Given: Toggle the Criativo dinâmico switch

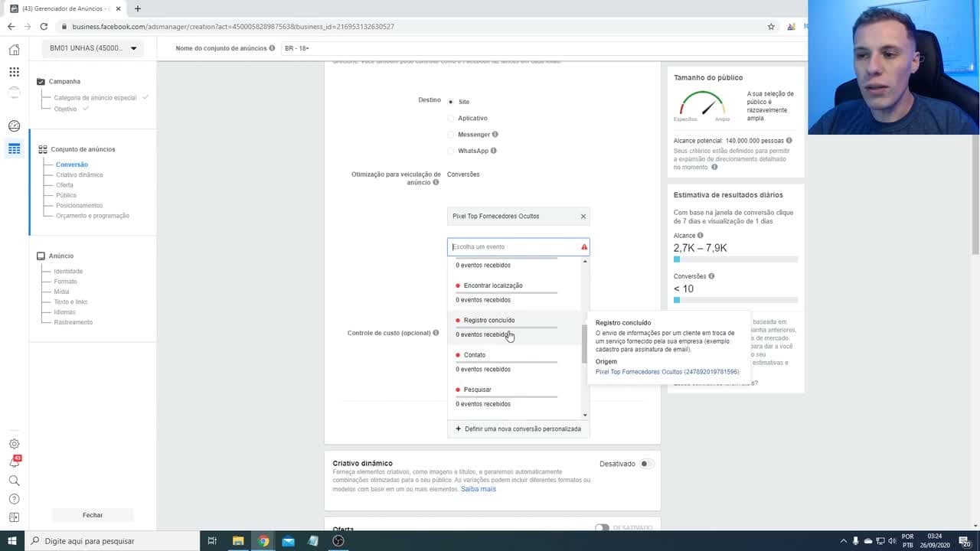Looking at the screenshot, I should pos(647,464).
